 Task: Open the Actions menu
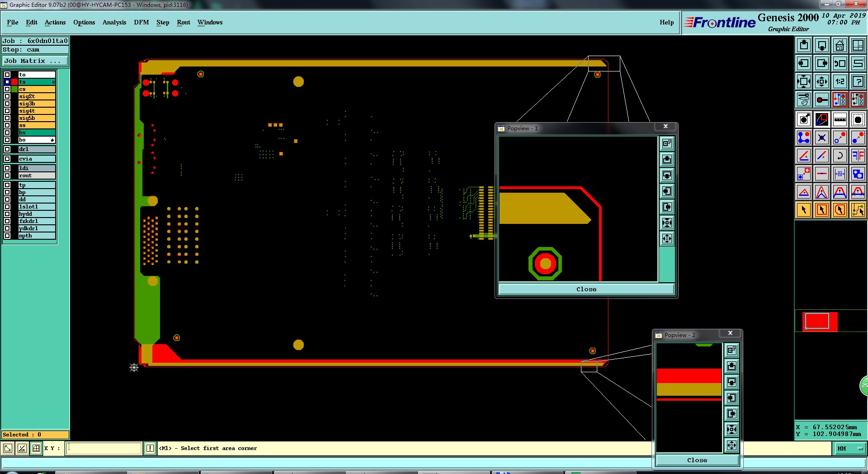(55, 22)
